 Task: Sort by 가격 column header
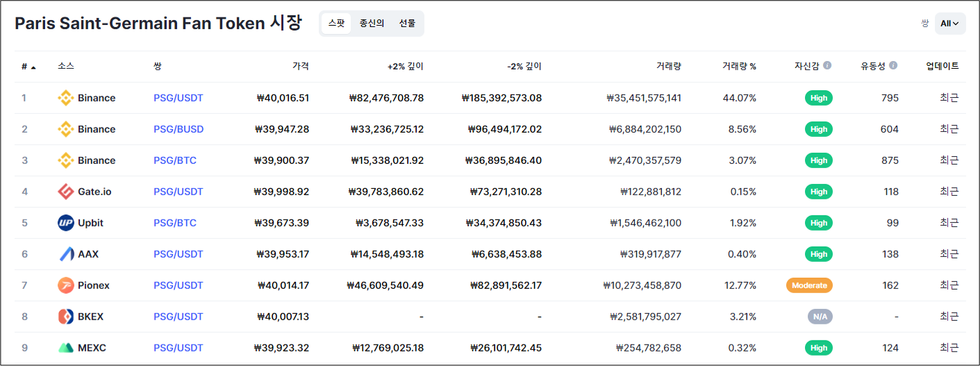point(300,67)
